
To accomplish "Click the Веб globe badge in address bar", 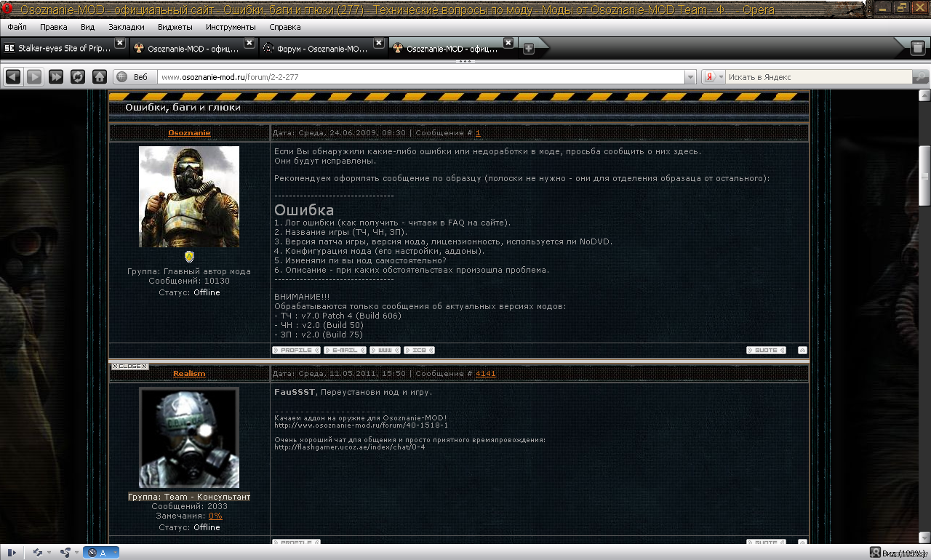I will [x=134, y=77].
